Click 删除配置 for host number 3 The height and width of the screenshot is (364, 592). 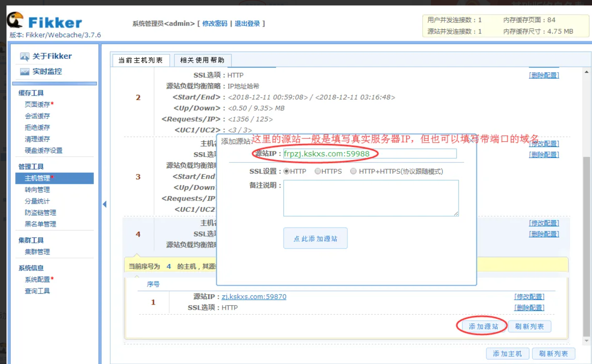click(544, 155)
